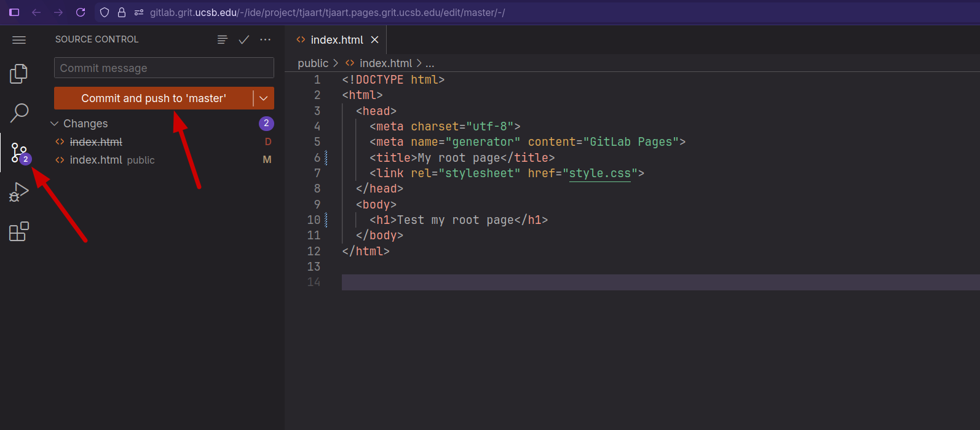This screenshot has width=980, height=430.
Task: Open the commit button dropdown arrow
Action: click(264, 98)
